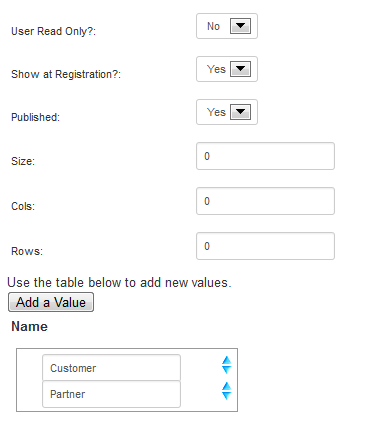365x427 pixels.
Task: Move the Partner value up
Action: (227, 386)
